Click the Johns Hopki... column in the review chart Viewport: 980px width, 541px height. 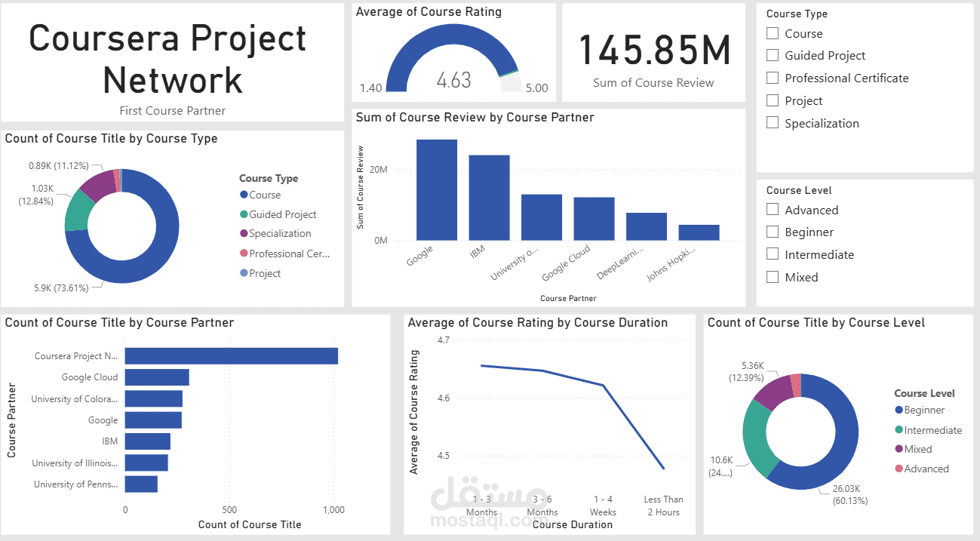pos(699,232)
